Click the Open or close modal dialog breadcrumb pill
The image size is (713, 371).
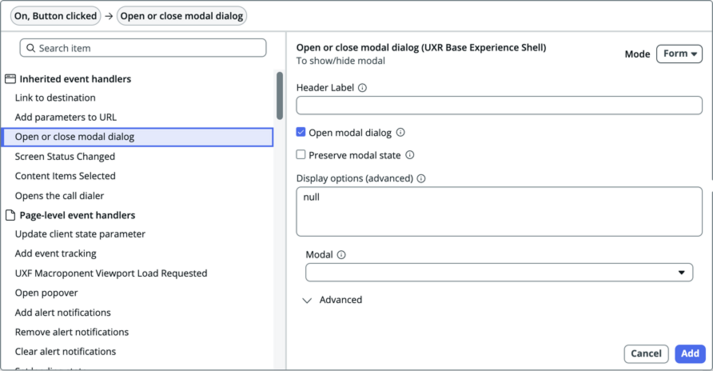182,16
